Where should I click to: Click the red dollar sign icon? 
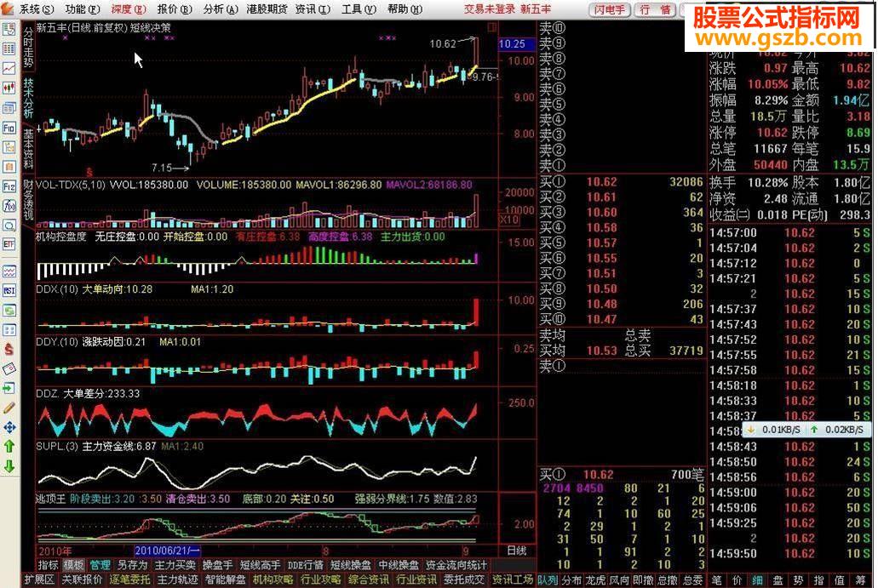[x=9, y=350]
